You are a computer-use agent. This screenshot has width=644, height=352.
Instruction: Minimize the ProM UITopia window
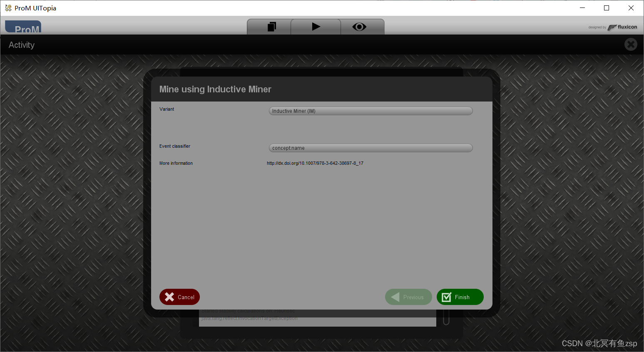tap(582, 8)
